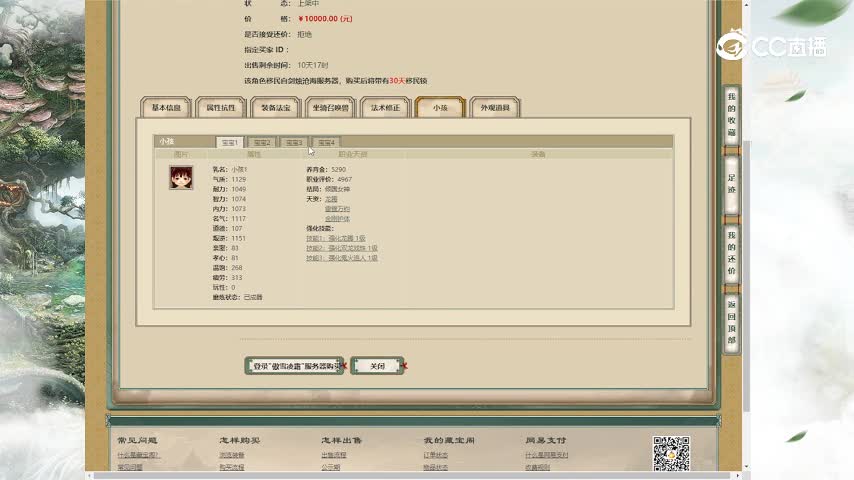Click the horizontal scrollbar at the page bottom
This screenshot has width=854, height=480.
tap(413, 476)
